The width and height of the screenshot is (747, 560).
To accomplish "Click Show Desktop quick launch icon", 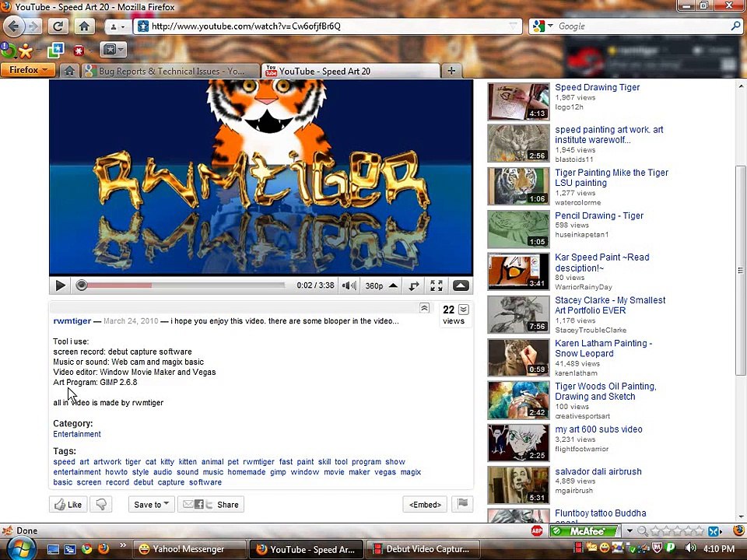I will pyautogui.click(x=53, y=550).
